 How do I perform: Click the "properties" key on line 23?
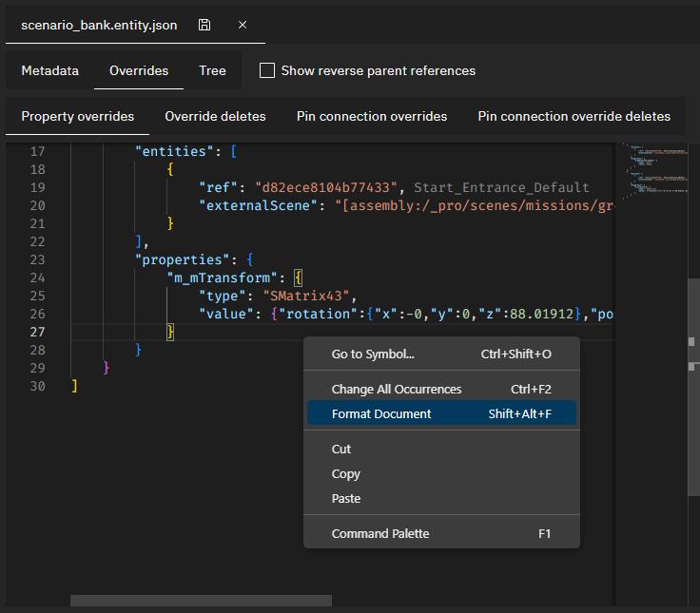pos(182,259)
